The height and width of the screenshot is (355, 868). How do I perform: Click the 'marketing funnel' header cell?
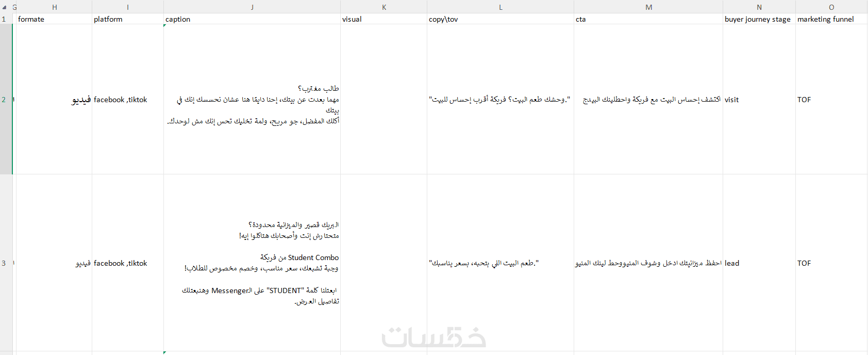pos(831,19)
